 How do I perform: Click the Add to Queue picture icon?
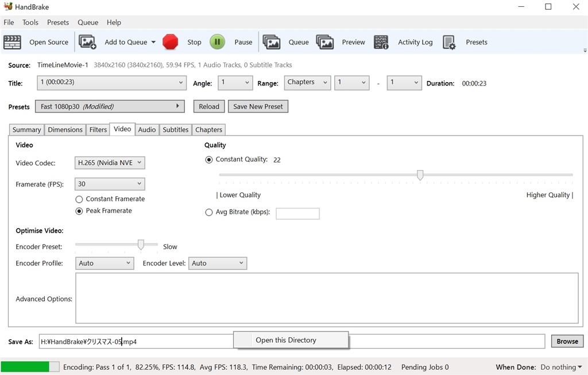[x=87, y=42]
